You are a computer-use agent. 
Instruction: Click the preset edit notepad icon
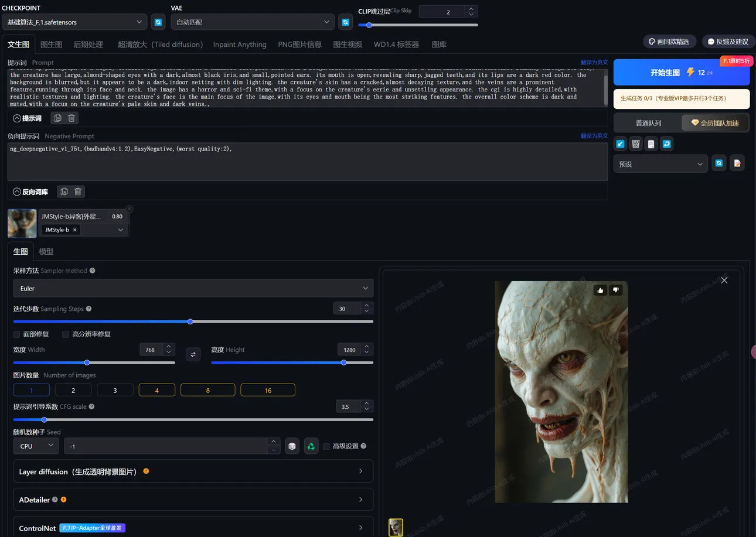(737, 163)
